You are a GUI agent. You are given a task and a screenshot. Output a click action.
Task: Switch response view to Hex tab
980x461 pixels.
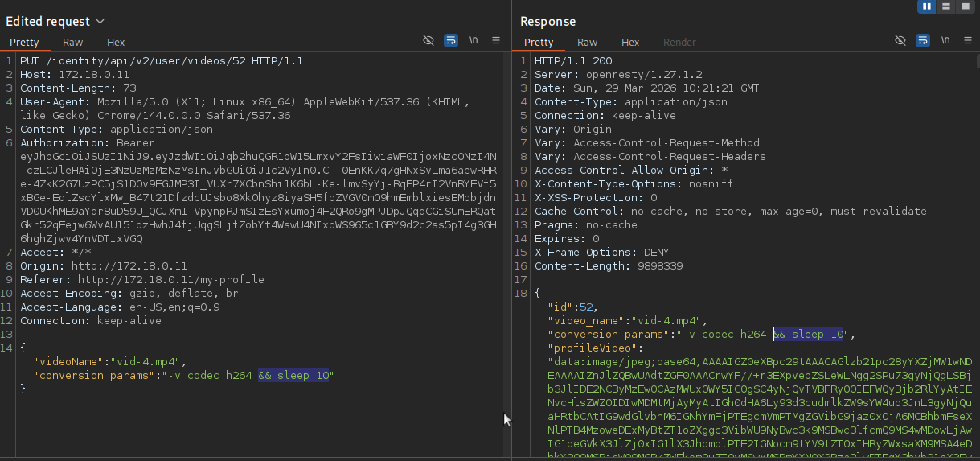click(630, 42)
